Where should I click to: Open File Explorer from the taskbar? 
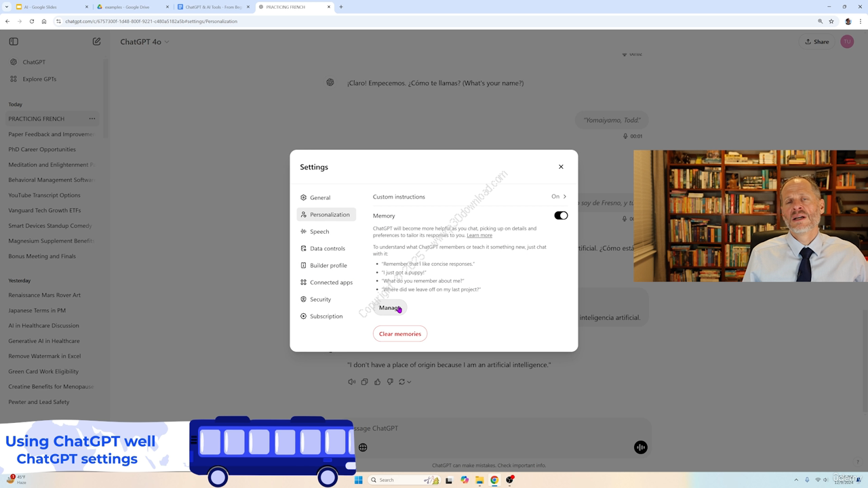[x=479, y=480]
